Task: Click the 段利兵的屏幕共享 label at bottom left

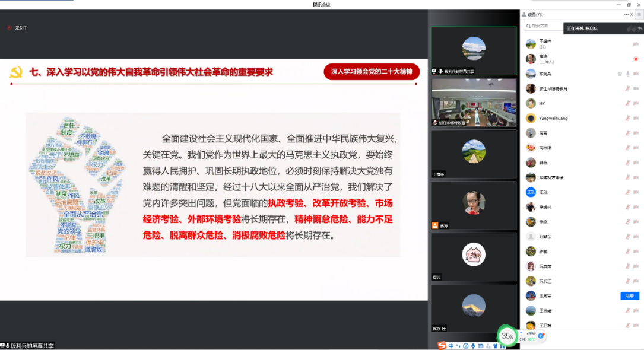Action: coord(28,345)
